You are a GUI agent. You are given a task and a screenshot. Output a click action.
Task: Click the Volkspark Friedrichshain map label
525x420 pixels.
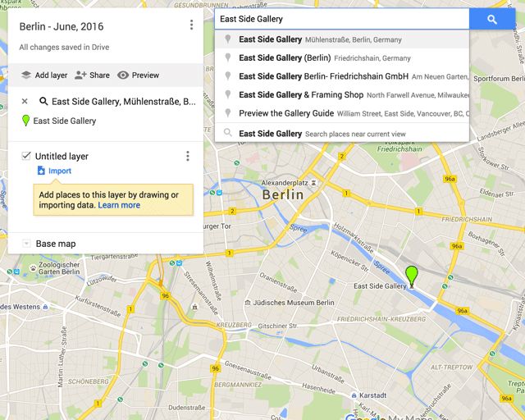click(x=399, y=146)
